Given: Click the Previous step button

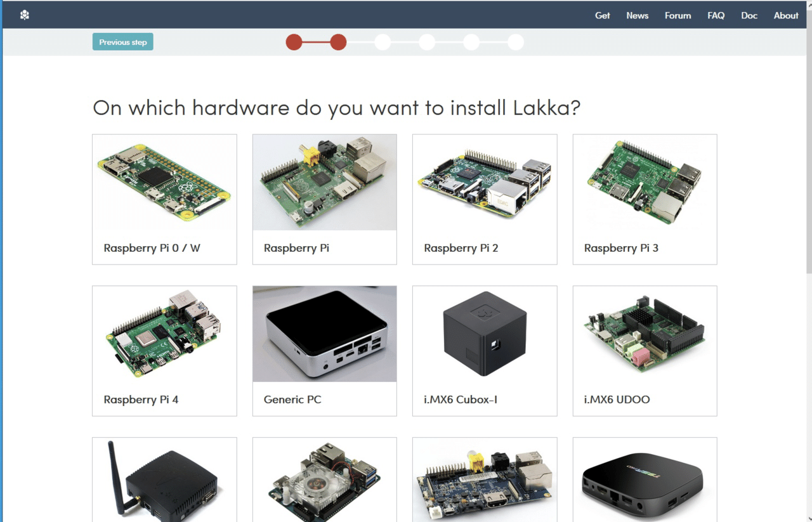Looking at the screenshot, I should point(123,42).
